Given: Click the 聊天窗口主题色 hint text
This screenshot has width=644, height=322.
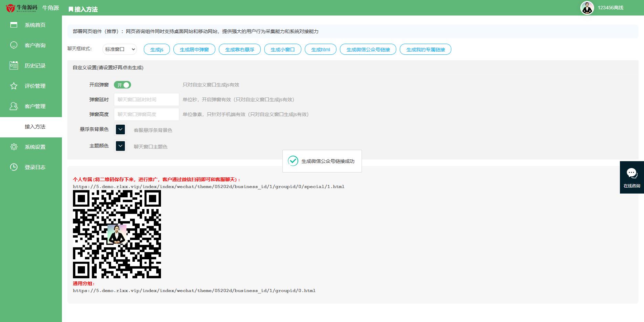Looking at the screenshot, I should 151,147.
